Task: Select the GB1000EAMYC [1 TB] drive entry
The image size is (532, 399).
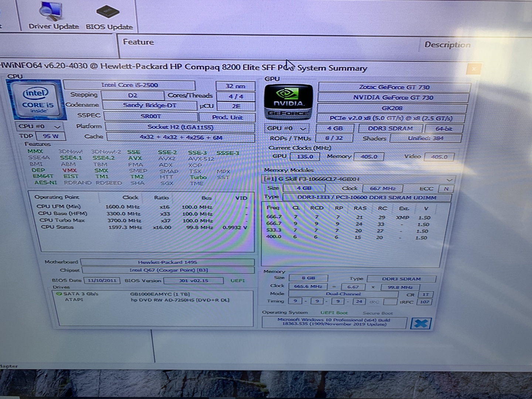Action: pyautogui.click(x=160, y=294)
